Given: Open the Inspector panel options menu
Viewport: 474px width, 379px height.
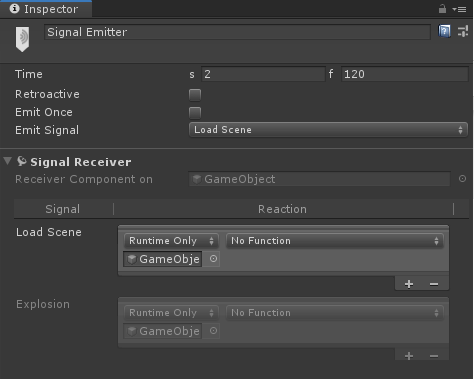Looking at the screenshot, I should point(459,9).
